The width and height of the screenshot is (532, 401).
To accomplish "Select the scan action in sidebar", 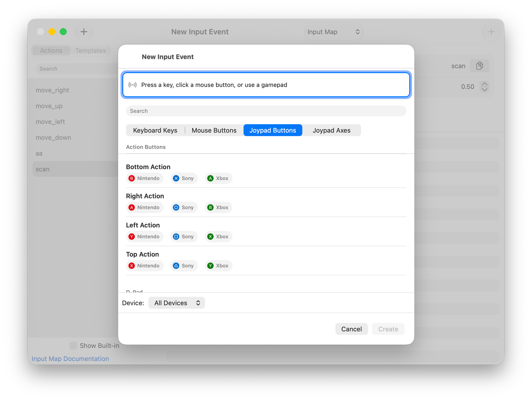I will point(75,169).
